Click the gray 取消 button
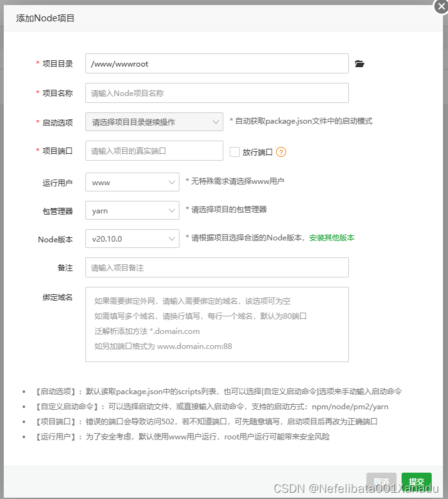448x499 pixels. point(381,481)
